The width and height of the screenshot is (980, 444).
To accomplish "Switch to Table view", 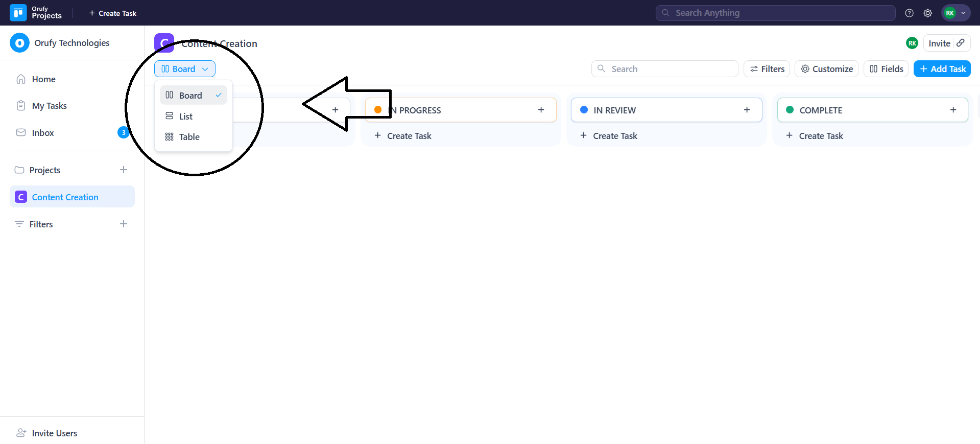I will pyautogui.click(x=189, y=137).
